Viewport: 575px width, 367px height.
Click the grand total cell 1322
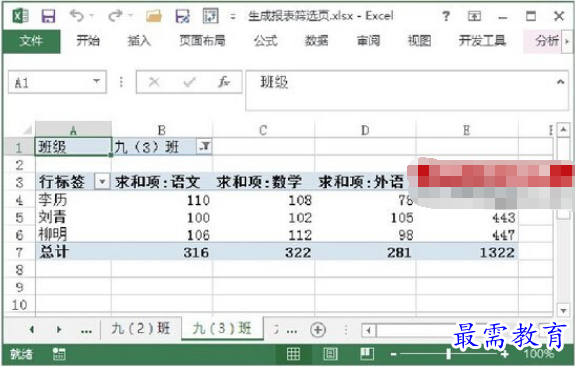point(467,252)
